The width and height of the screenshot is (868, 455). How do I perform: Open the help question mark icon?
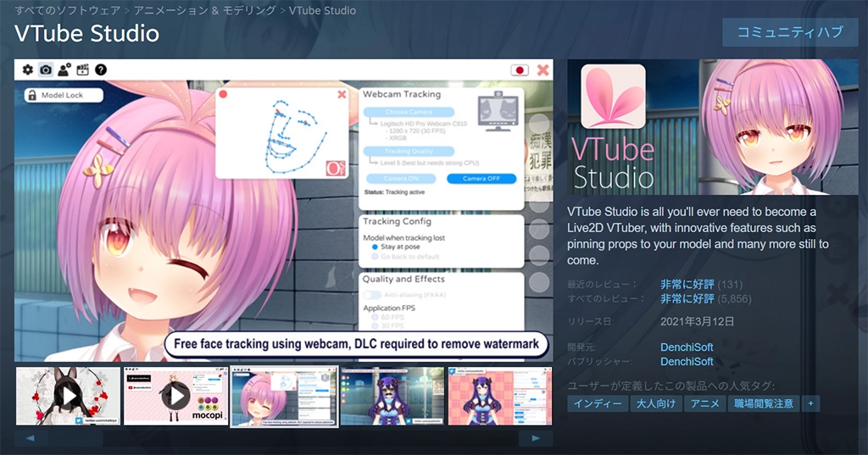[x=101, y=69]
